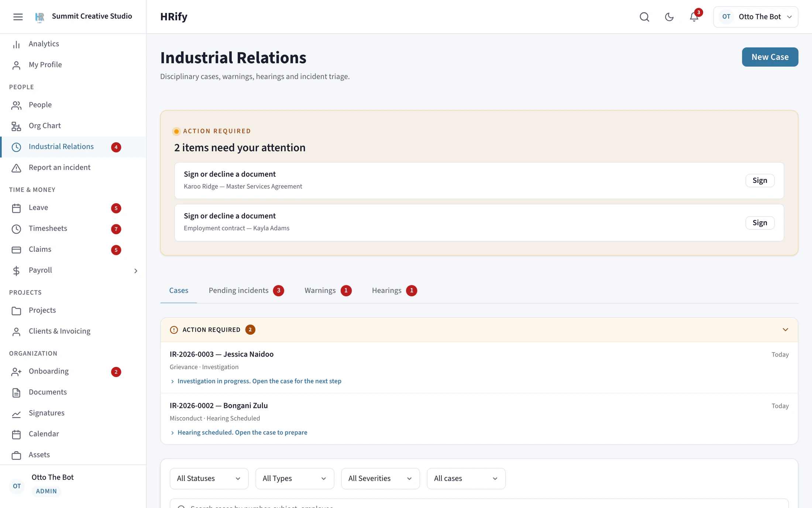This screenshot has width=812, height=508.
Task: Sign Kayla Adams employment contract
Action: [760, 223]
